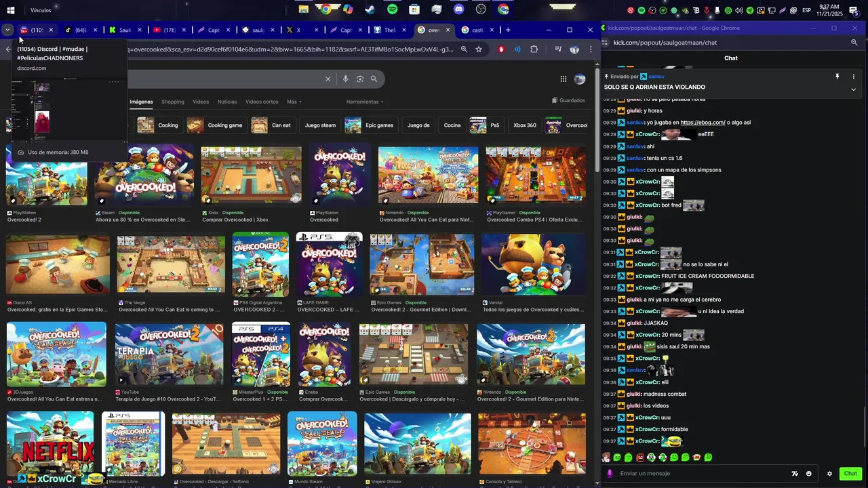Open ebog.com link in chat
This screenshot has width=868, height=488.
pyautogui.click(x=703, y=123)
